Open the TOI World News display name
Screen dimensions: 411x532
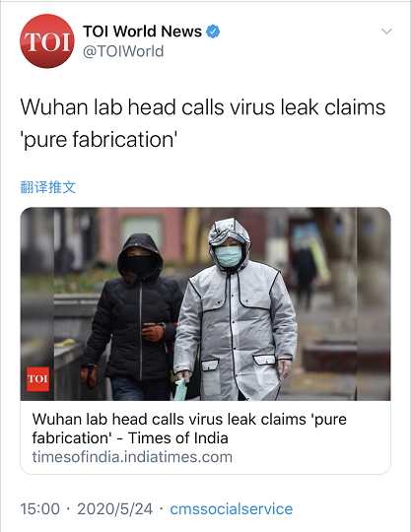143,32
